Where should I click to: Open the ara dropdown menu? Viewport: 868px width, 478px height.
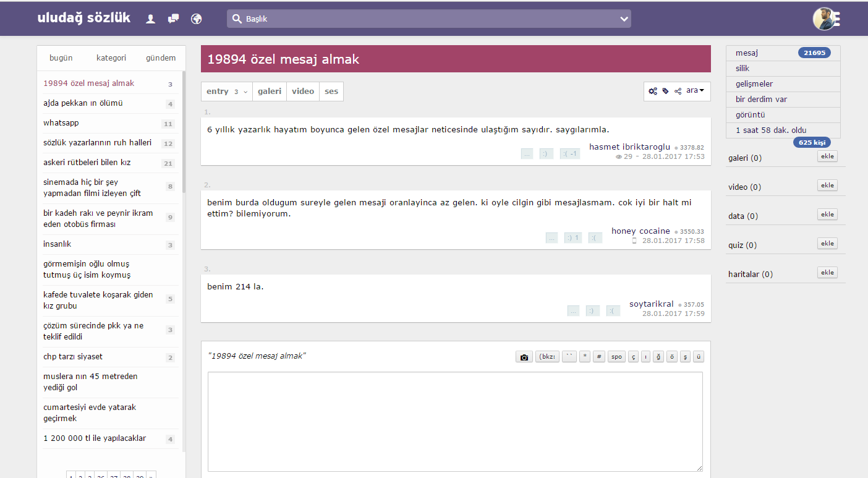point(695,91)
